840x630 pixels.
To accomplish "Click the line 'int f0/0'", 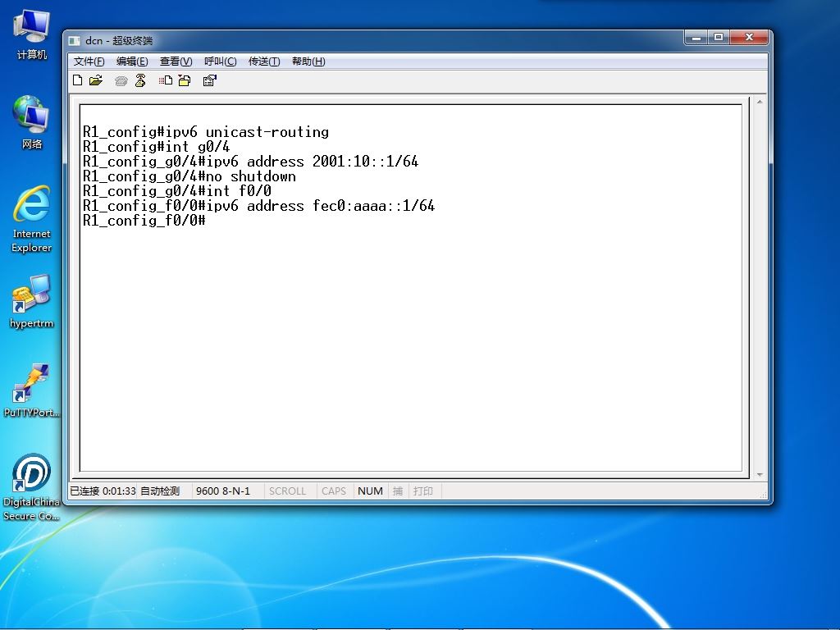I will click(177, 190).
